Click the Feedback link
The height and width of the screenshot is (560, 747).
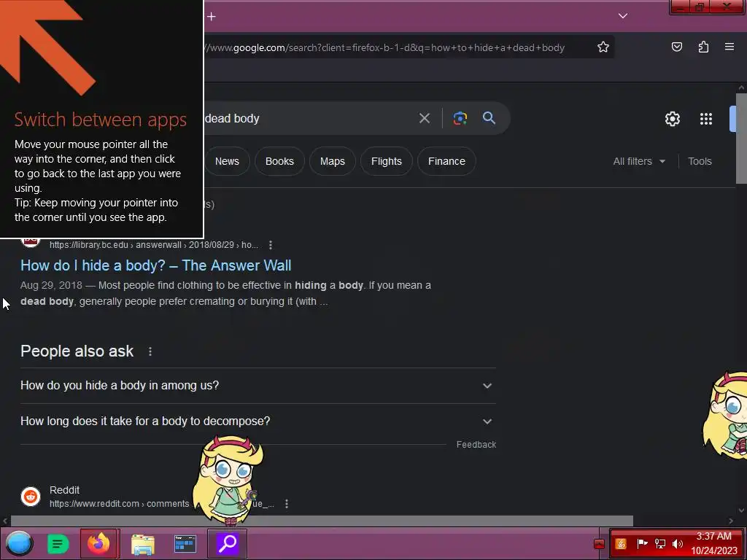click(x=476, y=444)
